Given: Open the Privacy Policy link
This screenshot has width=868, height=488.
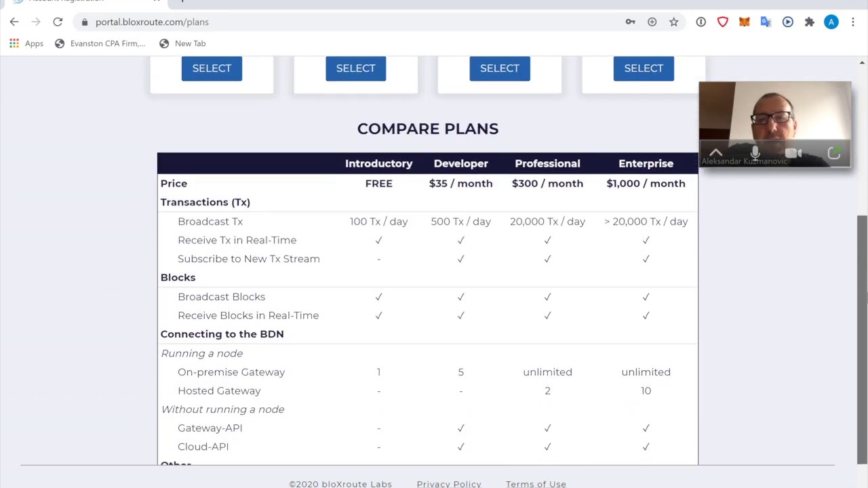Looking at the screenshot, I should [x=449, y=484].
